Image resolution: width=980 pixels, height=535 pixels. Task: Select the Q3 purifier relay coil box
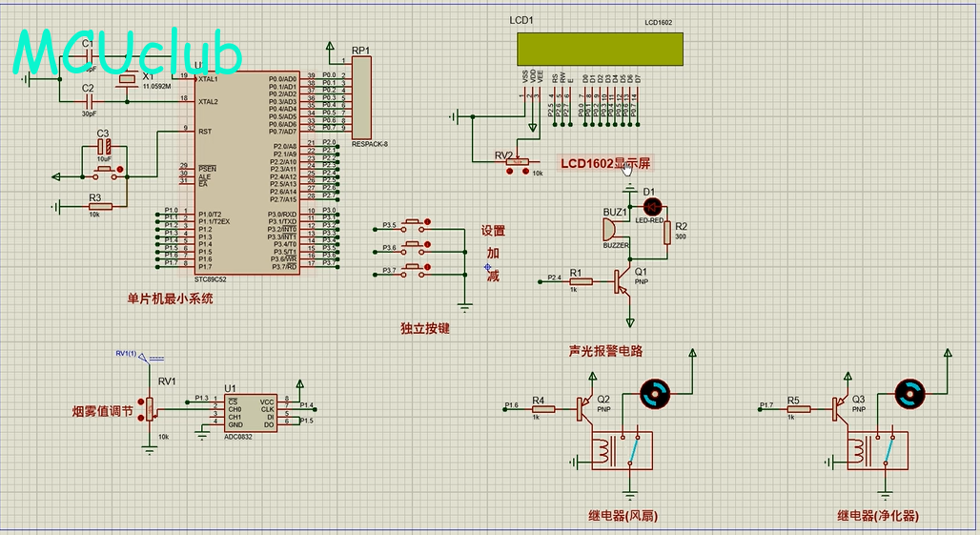[876, 451]
